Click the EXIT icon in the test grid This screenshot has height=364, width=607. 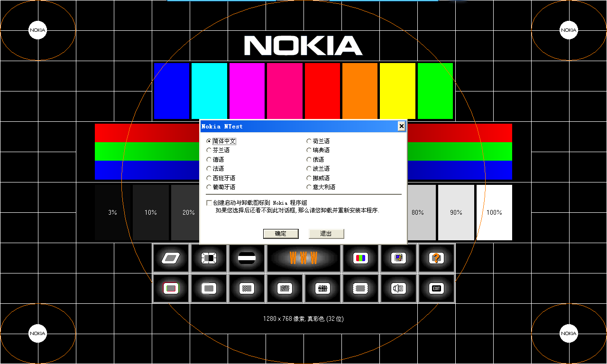[435, 288]
